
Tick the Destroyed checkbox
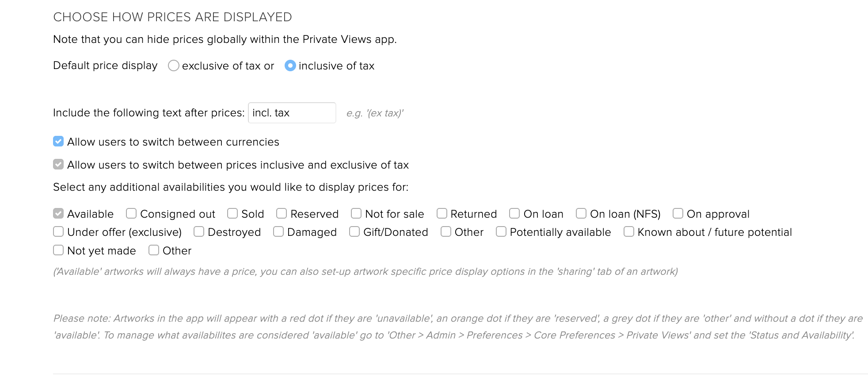click(x=199, y=232)
